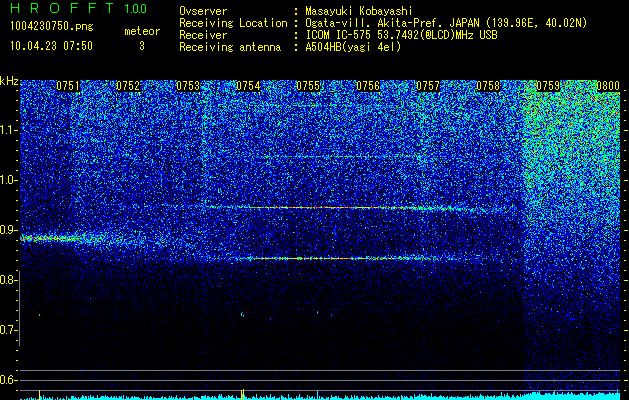Click the kHz axis unit label
The width and height of the screenshot is (629, 400).
tap(9, 81)
